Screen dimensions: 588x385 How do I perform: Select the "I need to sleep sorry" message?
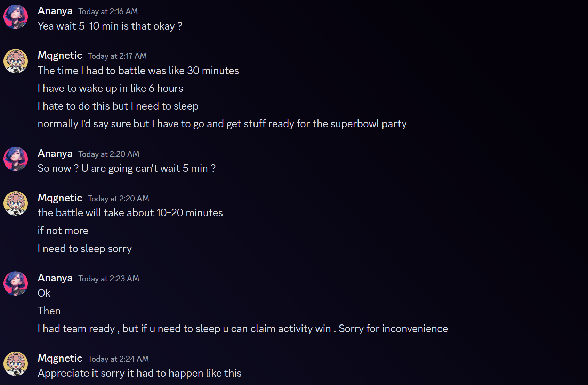(84, 249)
